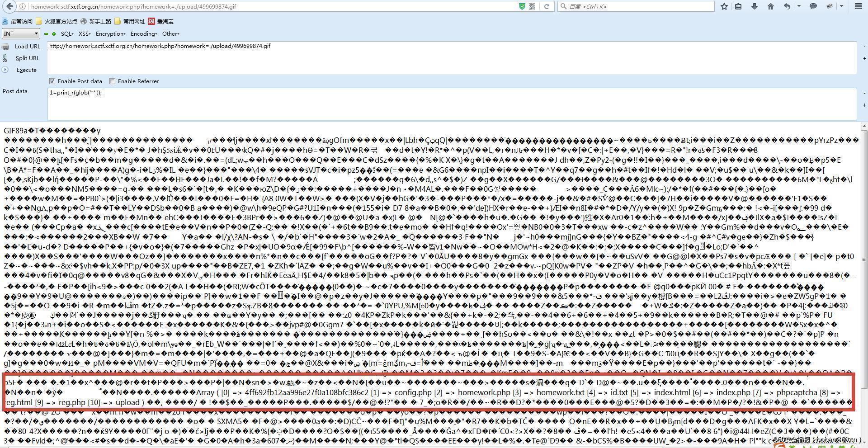Click the Execute play icon
This screenshot has height=448, width=868.
(x=5, y=70)
